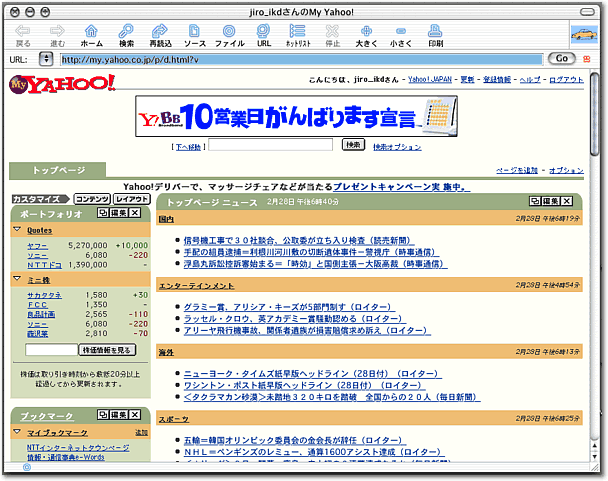
Task: Click the 検索 button beside search box
Action: point(353,145)
